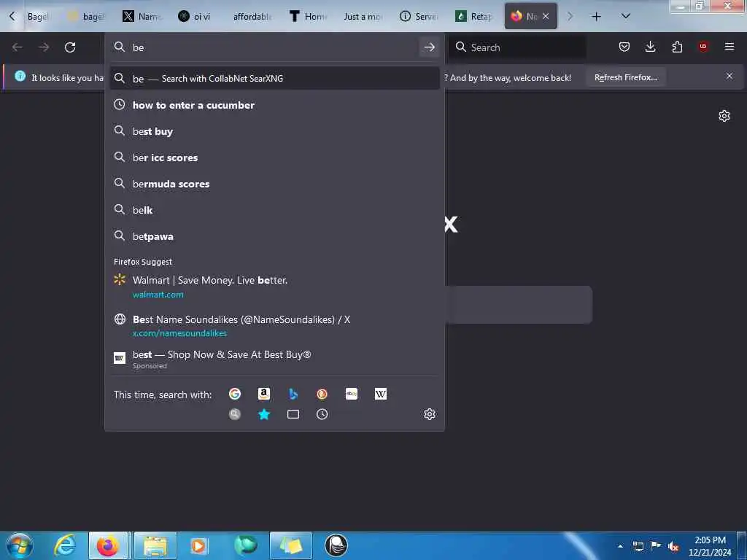Switch to the Retap tab

coord(474,17)
